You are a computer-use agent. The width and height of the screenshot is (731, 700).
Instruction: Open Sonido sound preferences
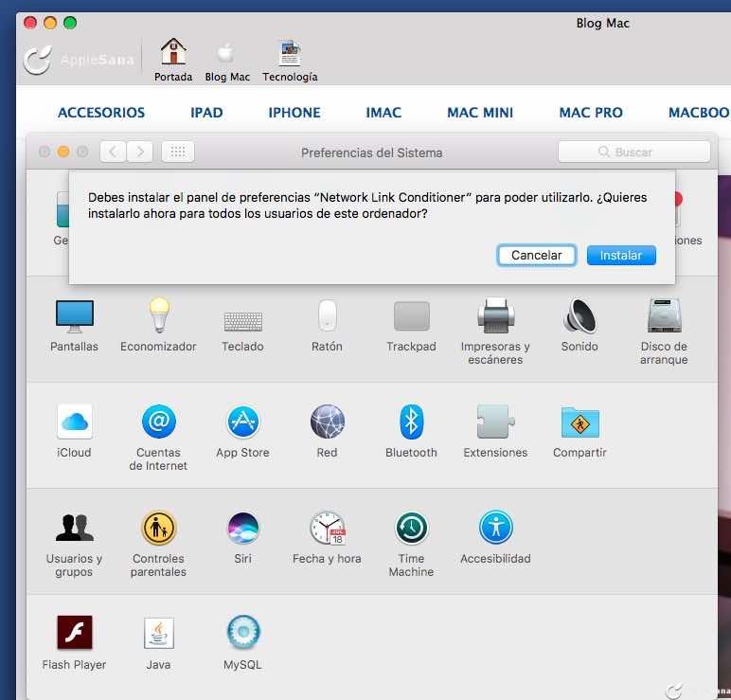pos(579,326)
